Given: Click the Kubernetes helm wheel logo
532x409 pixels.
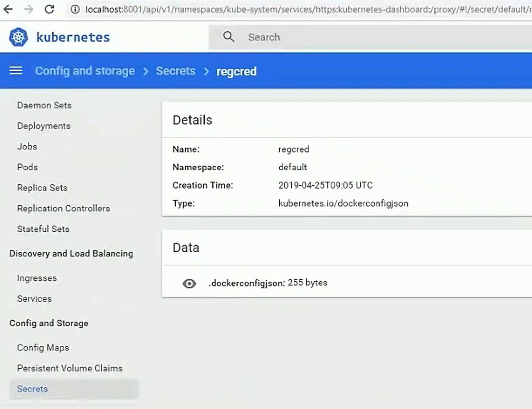Looking at the screenshot, I should 19,37.
